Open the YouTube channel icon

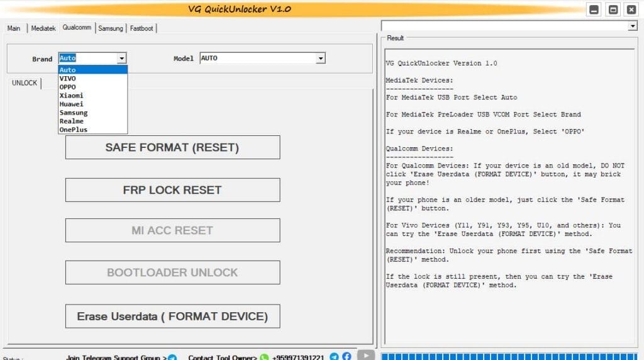coord(366,355)
